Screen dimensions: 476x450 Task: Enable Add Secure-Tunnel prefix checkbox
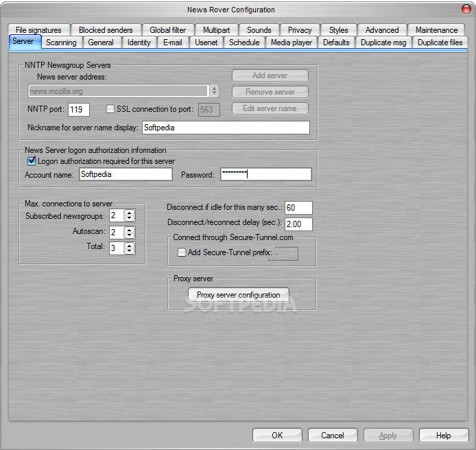pos(182,252)
